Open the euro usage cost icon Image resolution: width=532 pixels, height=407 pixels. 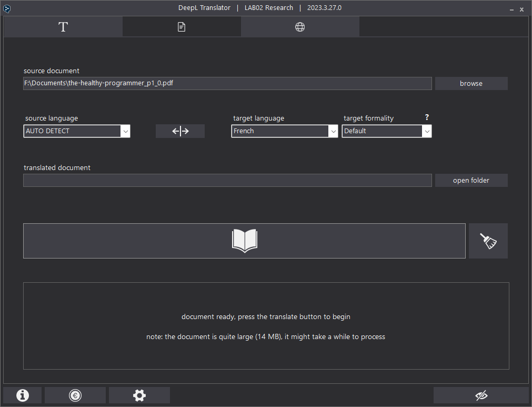click(75, 395)
